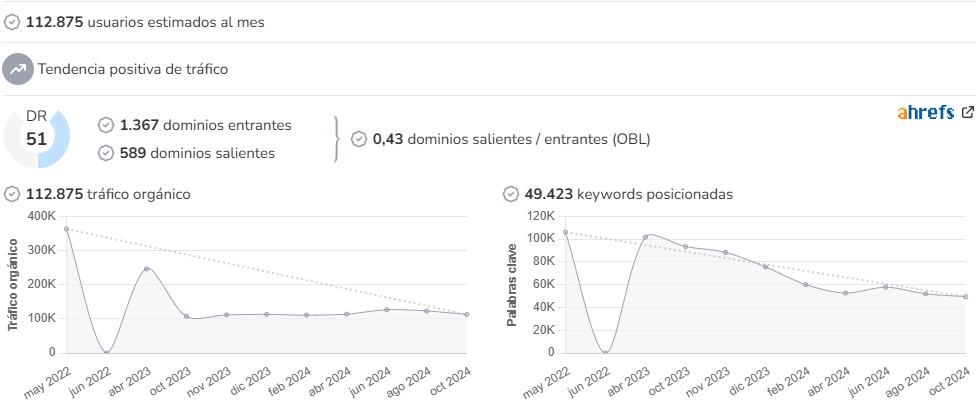
Task: Click the dic 2023 data point in tráfico orgánico chart
Action: 266,315
